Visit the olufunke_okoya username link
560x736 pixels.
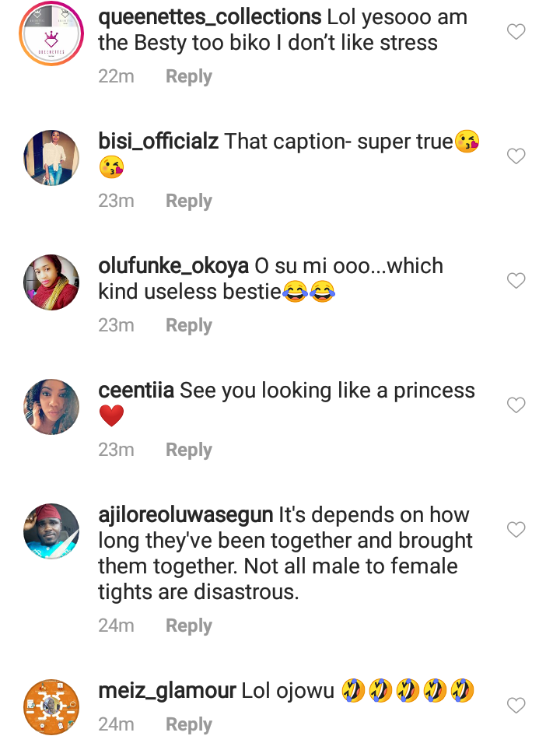(x=173, y=266)
